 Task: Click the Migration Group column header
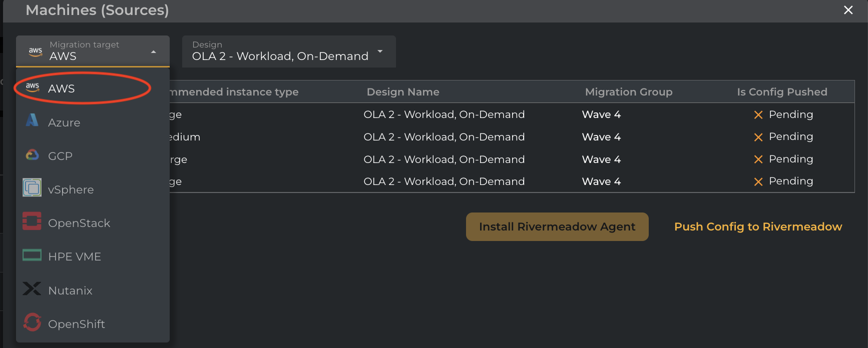coord(629,92)
